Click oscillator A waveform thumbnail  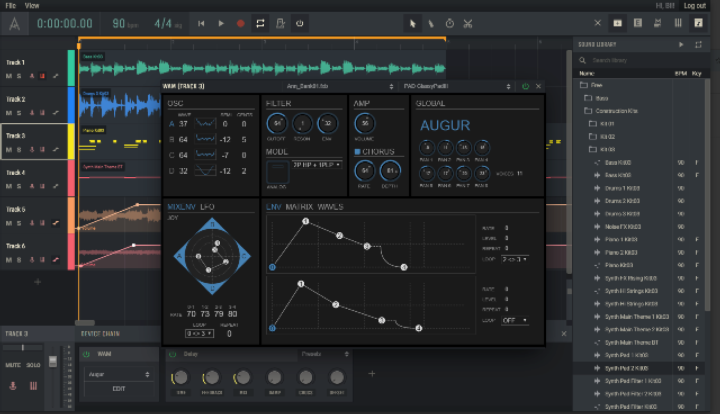(205, 123)
